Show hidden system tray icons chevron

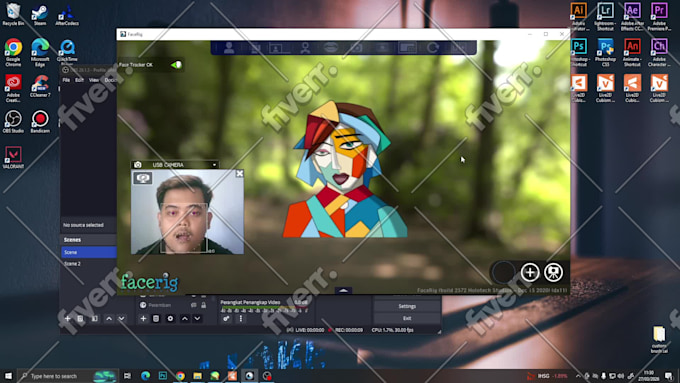(x=578, y=376)
